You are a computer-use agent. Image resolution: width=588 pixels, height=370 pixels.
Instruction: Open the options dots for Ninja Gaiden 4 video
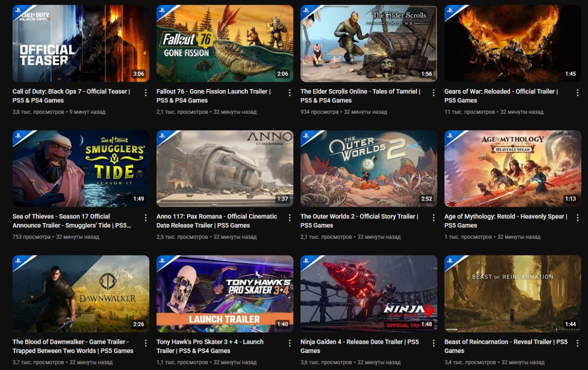[x=434, y=343]
